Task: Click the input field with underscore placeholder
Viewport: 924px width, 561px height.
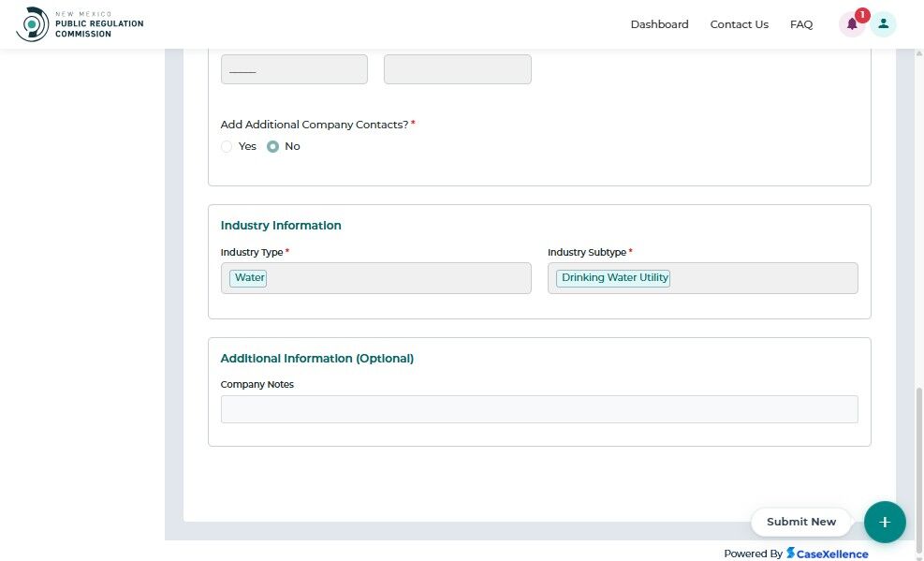Action: 294,69
